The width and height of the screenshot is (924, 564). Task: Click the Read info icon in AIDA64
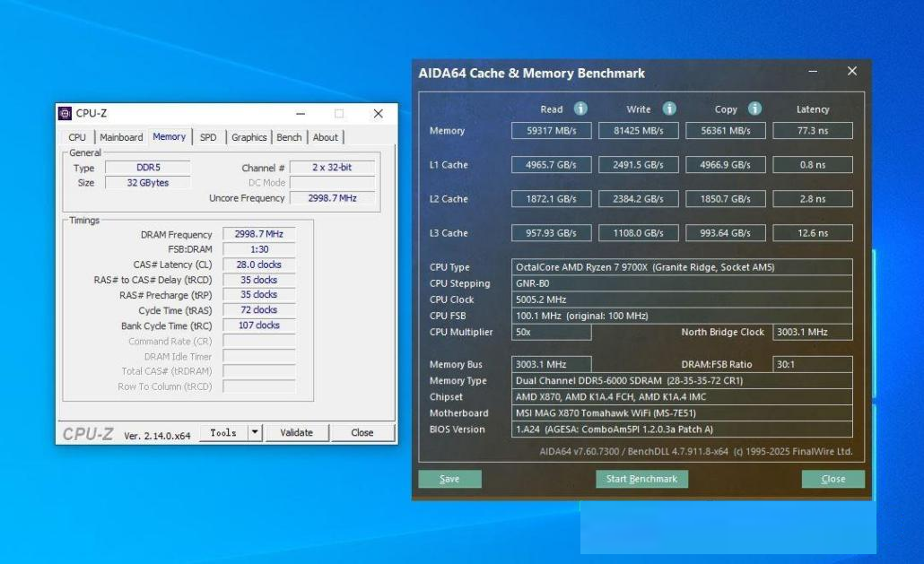click(580, 108)
